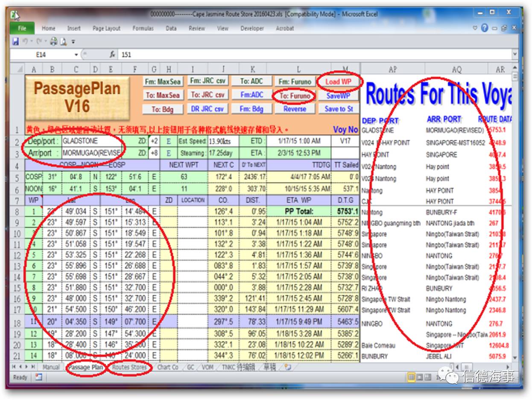Click the select-all corner of the grid
Image resolution: width=532 pixels, height=400 pixels.
[18, 69]
